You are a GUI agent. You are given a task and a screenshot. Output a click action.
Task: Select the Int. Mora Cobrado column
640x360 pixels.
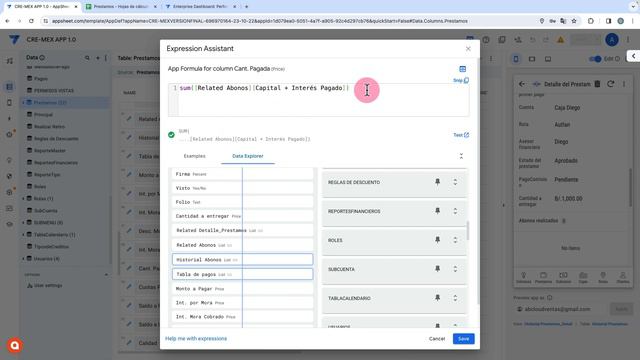242,317
